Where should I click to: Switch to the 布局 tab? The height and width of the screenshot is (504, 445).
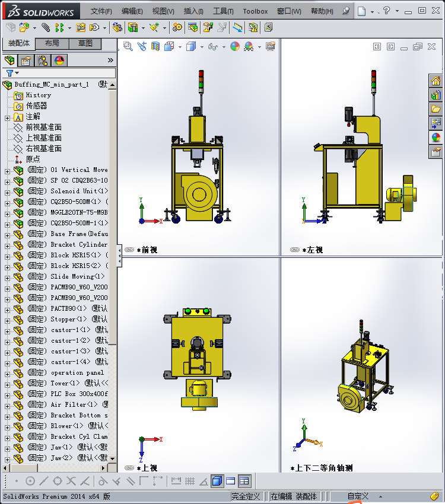pyautogui.click(x=52, y=43)
